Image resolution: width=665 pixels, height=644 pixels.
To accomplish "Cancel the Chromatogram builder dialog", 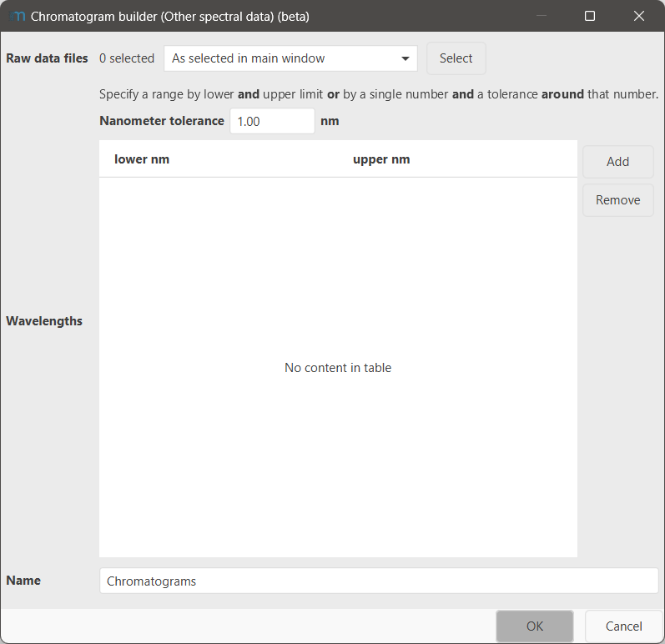I will point(623,626).
